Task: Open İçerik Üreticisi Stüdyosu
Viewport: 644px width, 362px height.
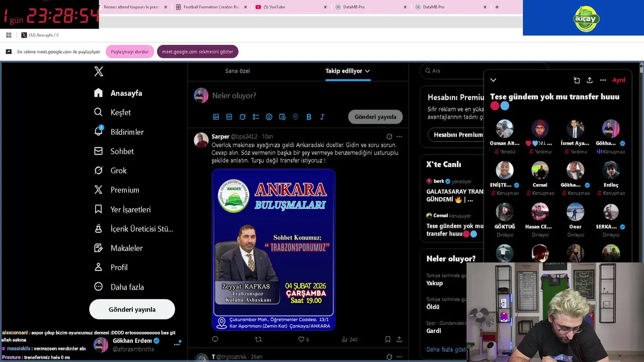Action: tap(134, 229)
